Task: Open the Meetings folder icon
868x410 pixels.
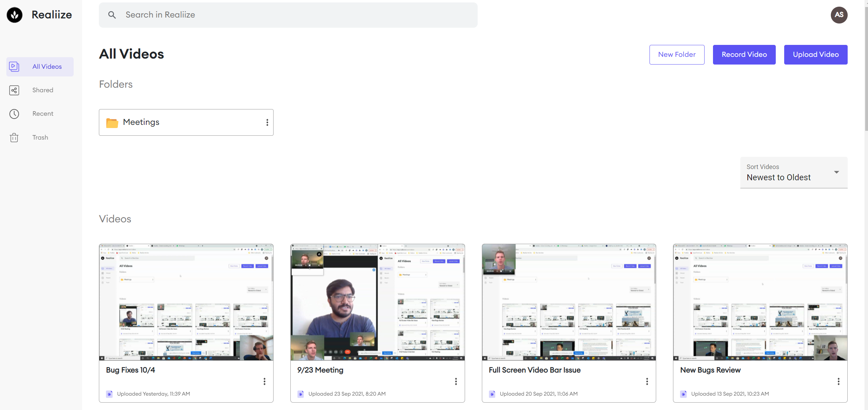Action: point(112,122)
